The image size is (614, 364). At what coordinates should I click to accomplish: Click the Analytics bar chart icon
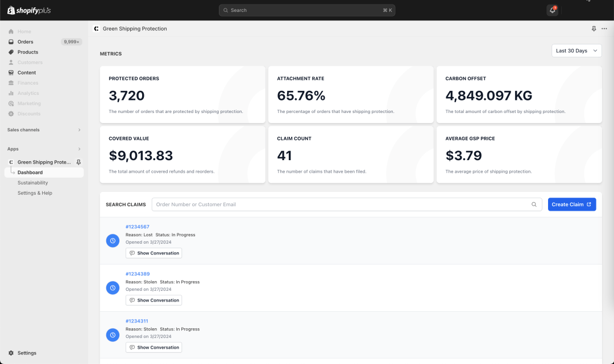(x=11, y=93)
